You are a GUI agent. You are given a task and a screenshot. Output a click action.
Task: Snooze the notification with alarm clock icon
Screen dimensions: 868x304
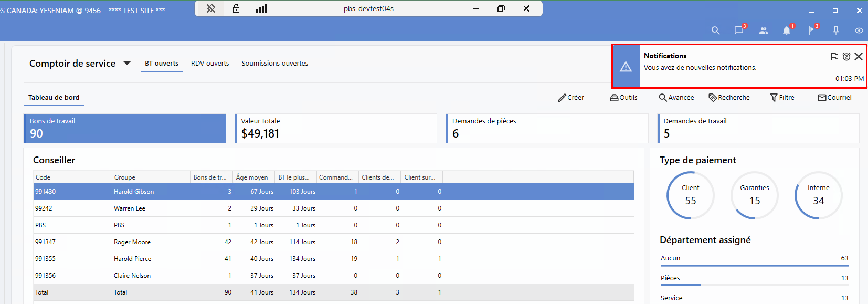click(846, 57)
